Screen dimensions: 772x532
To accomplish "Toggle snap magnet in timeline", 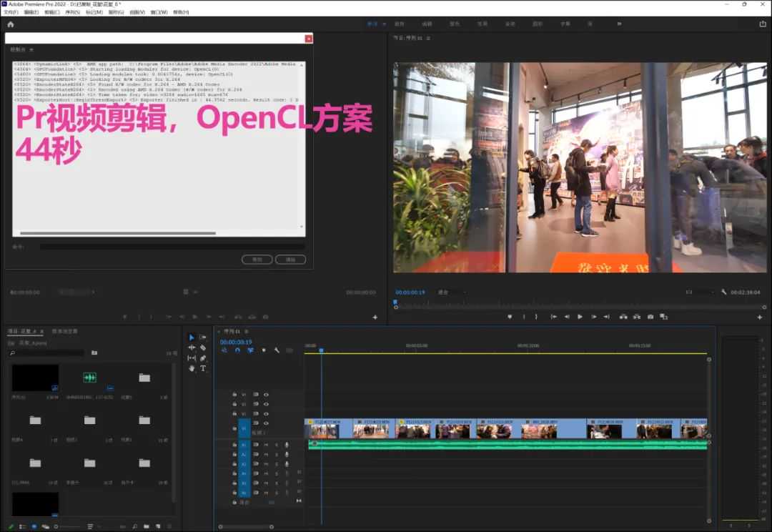I will [x=237, y=350].
